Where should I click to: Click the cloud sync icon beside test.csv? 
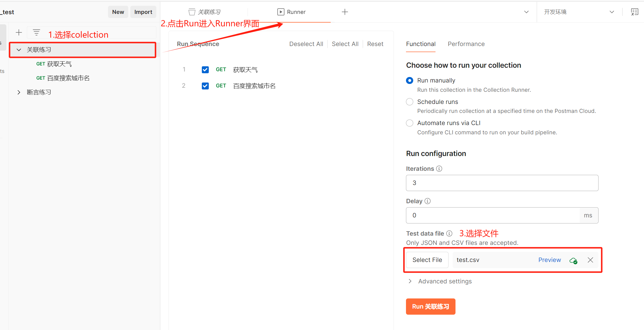(x=573, y=260)
